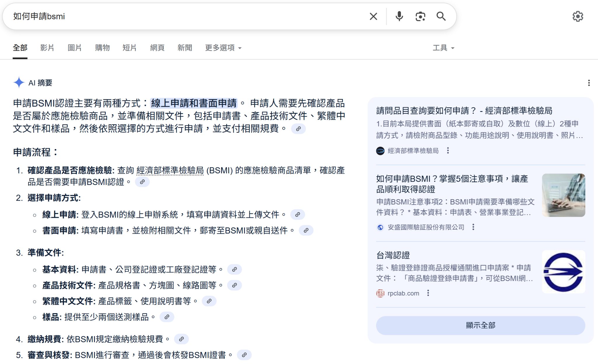This screenshot has width=598, height=364.
Task: Open 請問品目查詢要如何申請 result title
Action: click(464, 111)
